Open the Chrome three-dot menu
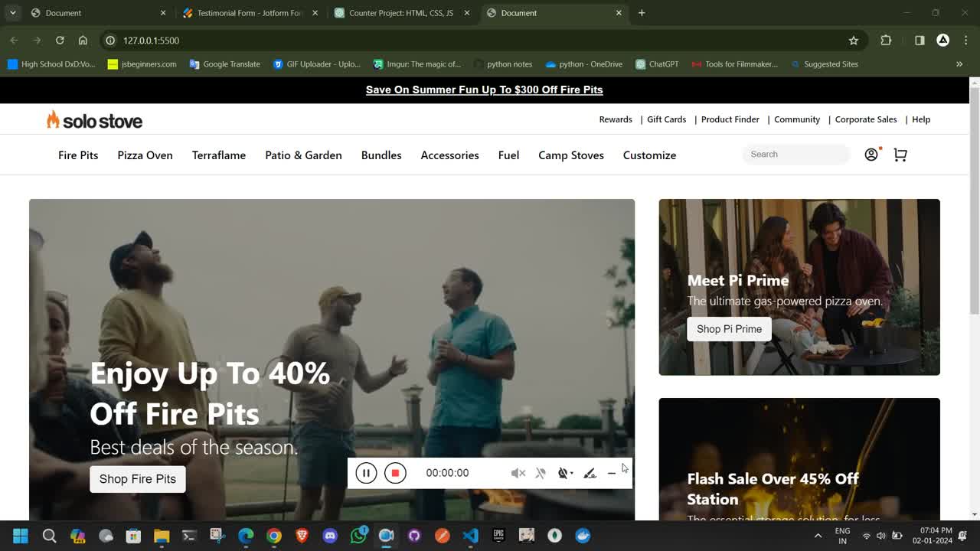Screen dimensions: 980x551 [966, 41]
